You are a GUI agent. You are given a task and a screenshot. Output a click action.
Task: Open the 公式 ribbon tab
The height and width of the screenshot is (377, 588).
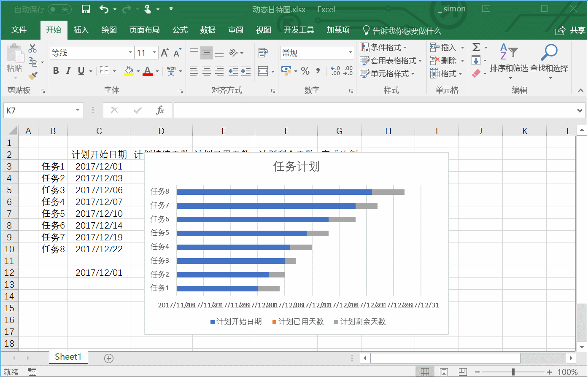(180, 30)
